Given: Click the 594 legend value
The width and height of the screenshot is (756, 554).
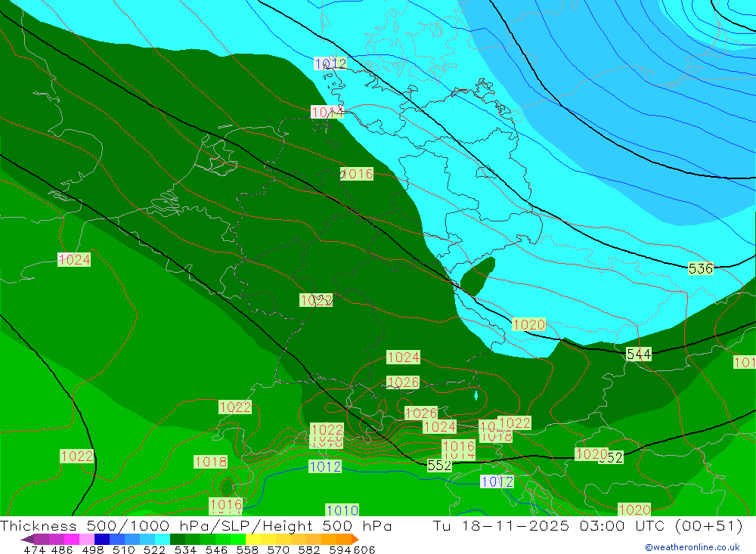Looking at the screenshot, I should [340, 549].
